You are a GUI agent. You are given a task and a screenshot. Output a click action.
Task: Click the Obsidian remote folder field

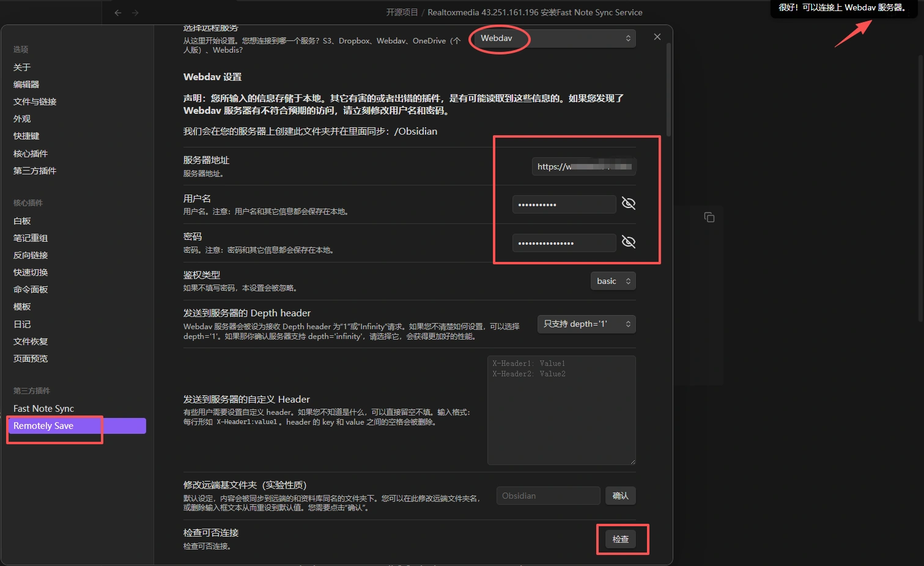click(547, 496)
